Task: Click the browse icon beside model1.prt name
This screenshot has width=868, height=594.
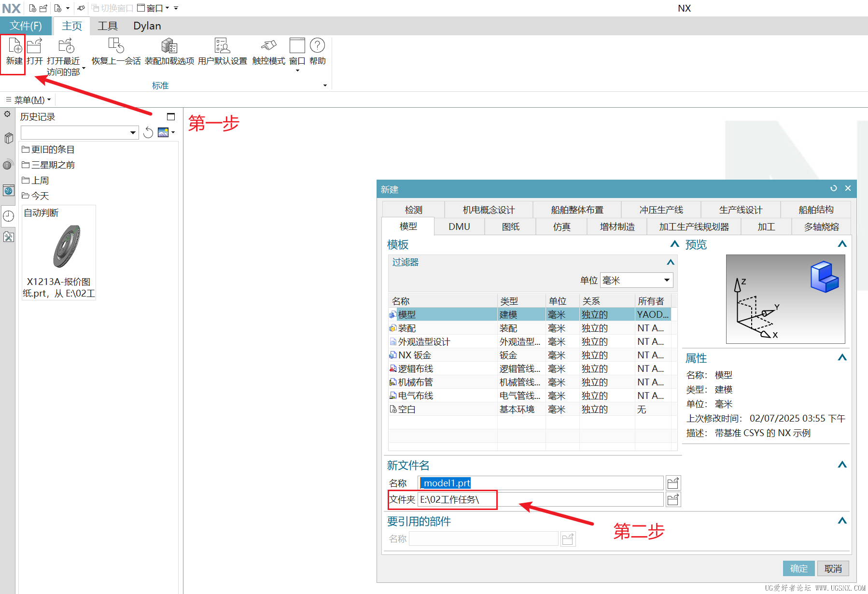Action: point(673,483)
